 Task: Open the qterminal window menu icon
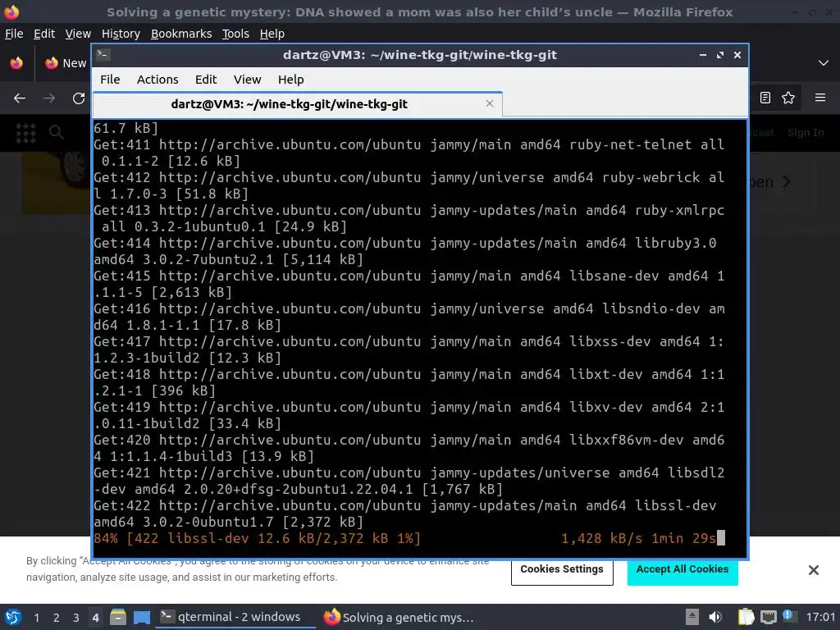[103, 55]
